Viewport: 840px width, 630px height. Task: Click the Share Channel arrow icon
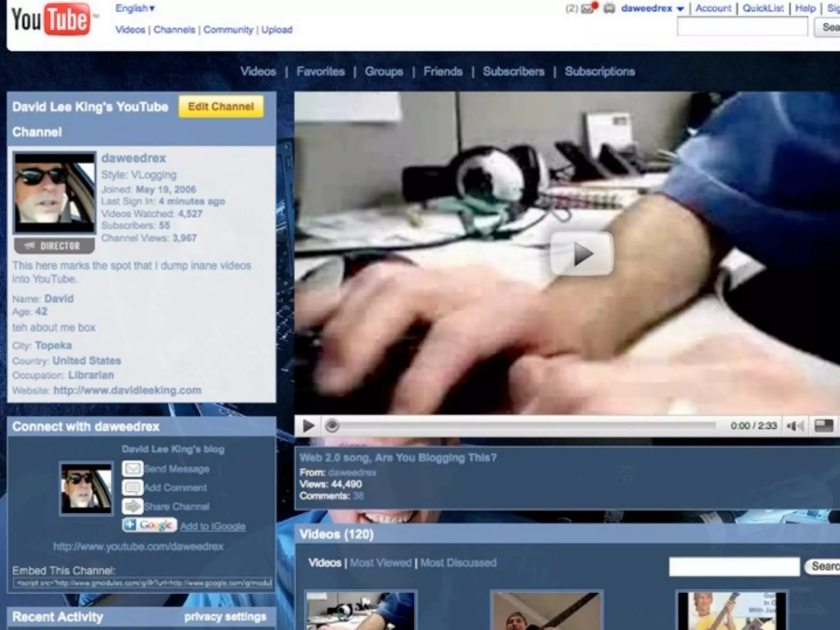132,507
